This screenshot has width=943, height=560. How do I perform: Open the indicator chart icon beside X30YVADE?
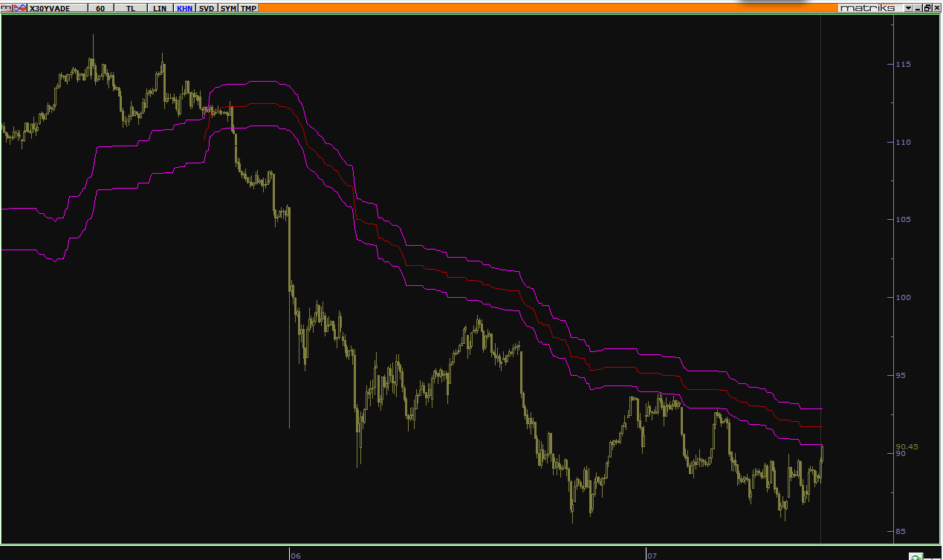(20, 8)
